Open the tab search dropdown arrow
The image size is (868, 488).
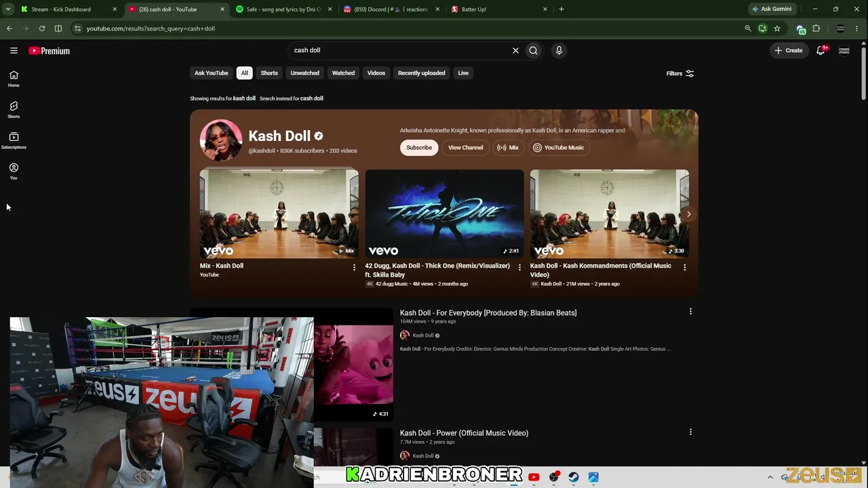[9, 9]
